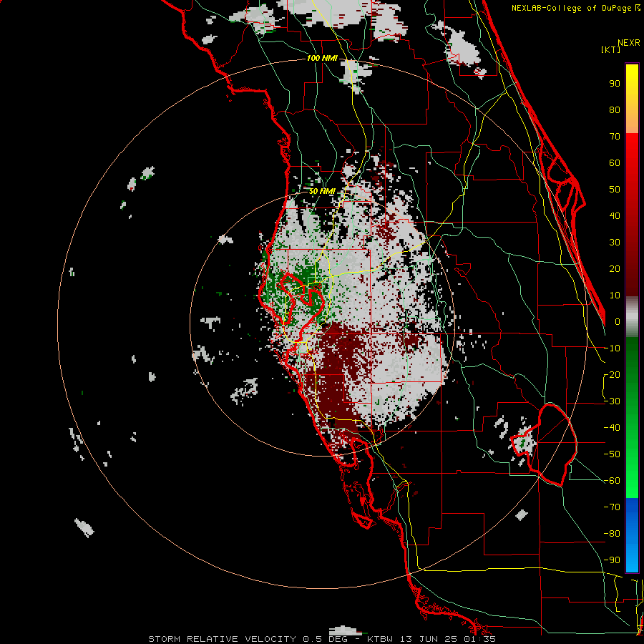Click the NEXR label above the scale
Viewport: 644px width, 644px height.
(x=628, y=43)
